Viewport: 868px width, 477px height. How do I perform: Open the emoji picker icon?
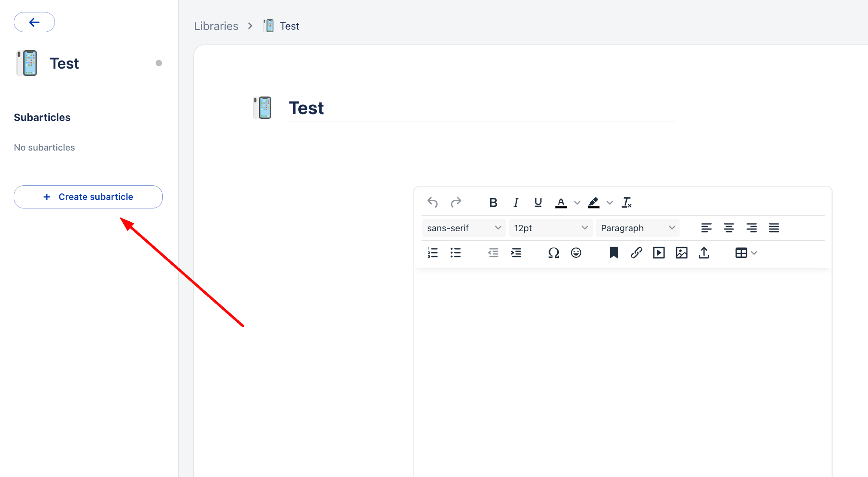[576, 253]
